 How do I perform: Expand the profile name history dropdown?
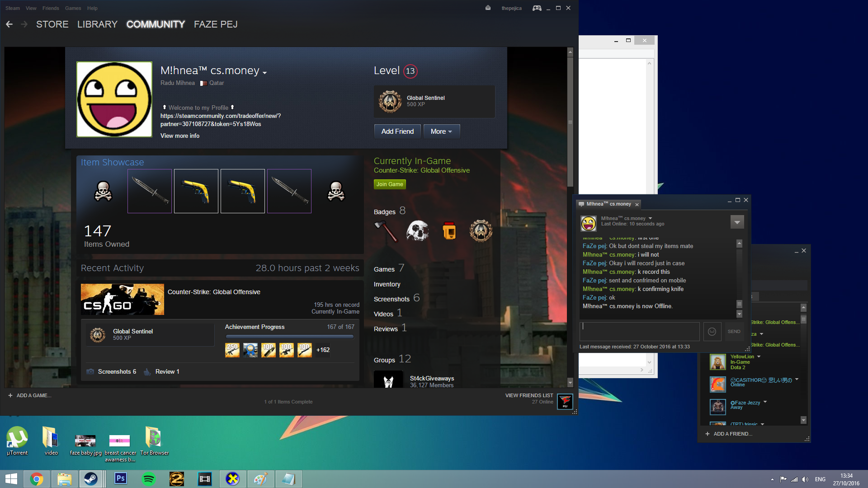[x=264, y=72]
